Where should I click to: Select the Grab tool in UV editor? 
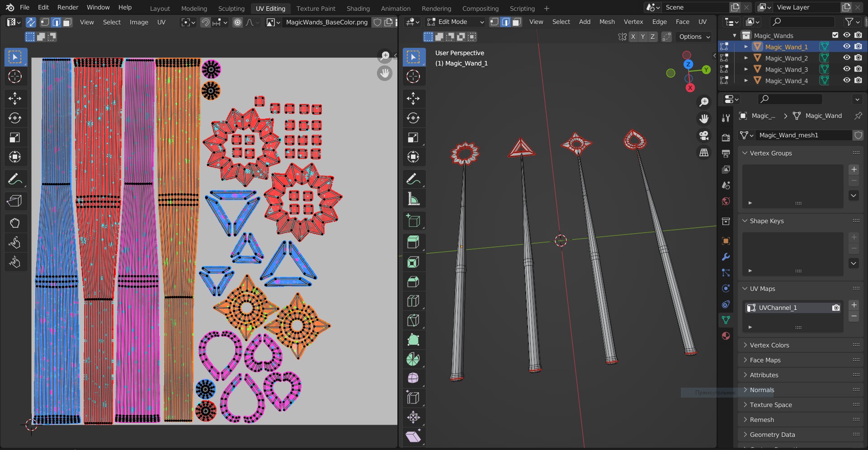[x=15, y=222]
